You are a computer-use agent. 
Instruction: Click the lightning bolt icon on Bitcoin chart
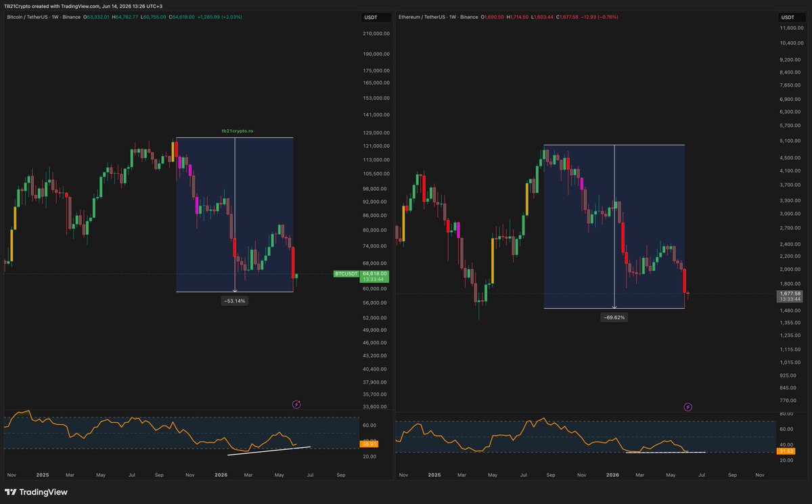pos(296,404)
